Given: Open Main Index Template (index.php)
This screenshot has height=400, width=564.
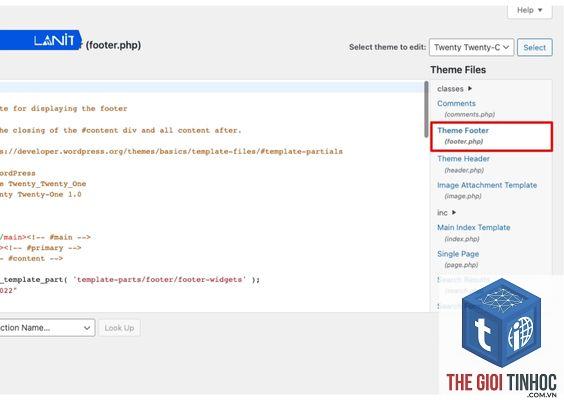Looking at the screenshot, I should (473, 228).
